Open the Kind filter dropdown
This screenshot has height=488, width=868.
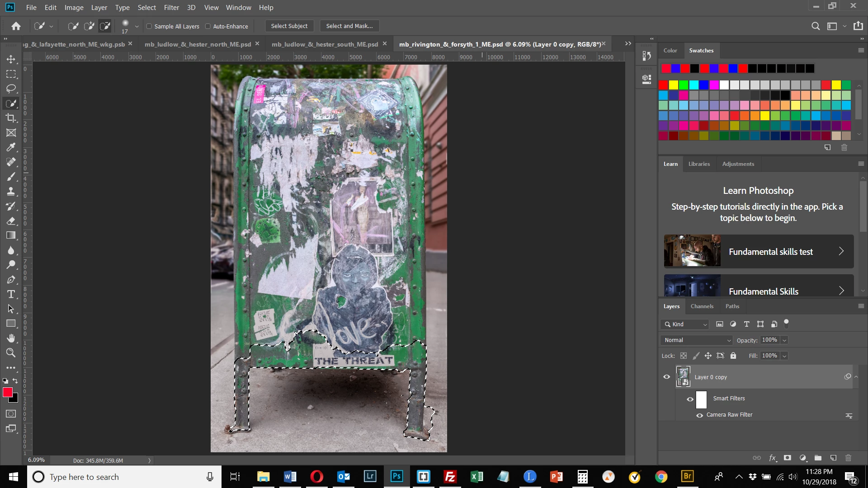click(x=685, y=324)
